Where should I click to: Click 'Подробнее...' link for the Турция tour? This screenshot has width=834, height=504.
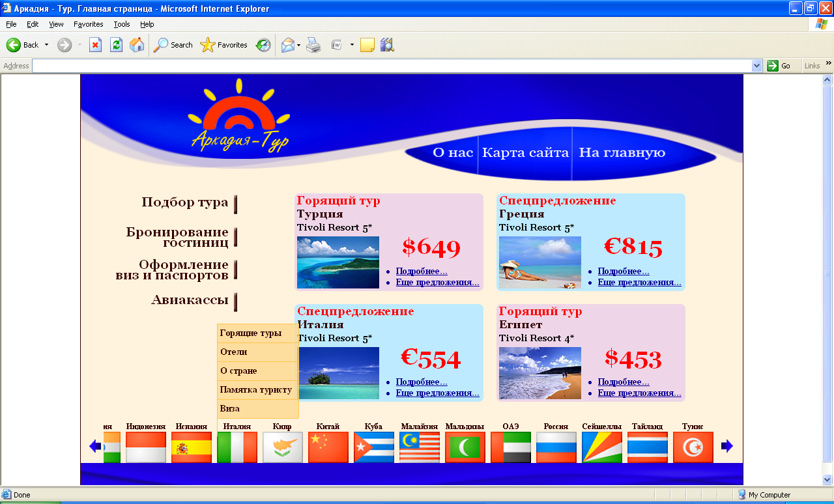pos(422,272)
